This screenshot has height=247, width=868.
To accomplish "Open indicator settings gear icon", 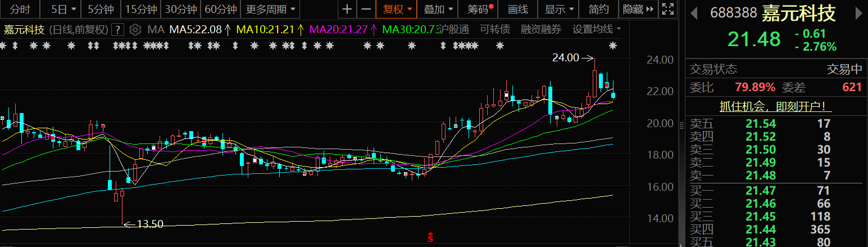I will coord(134,29).
